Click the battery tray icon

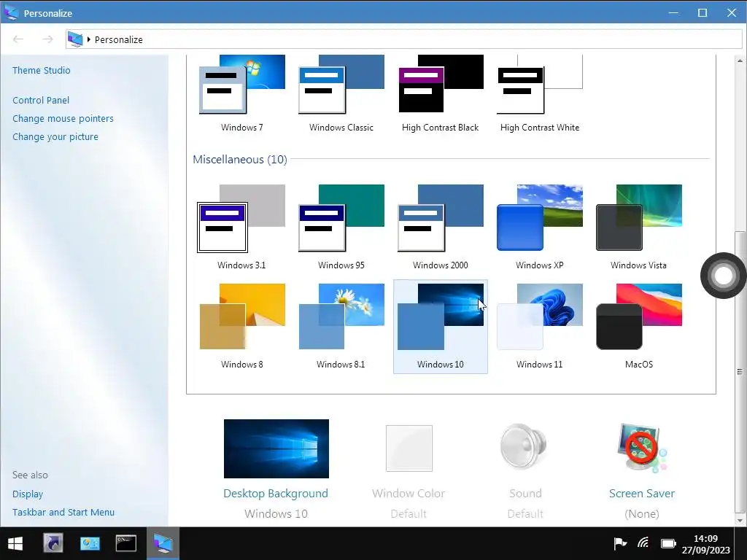point(668,543)
